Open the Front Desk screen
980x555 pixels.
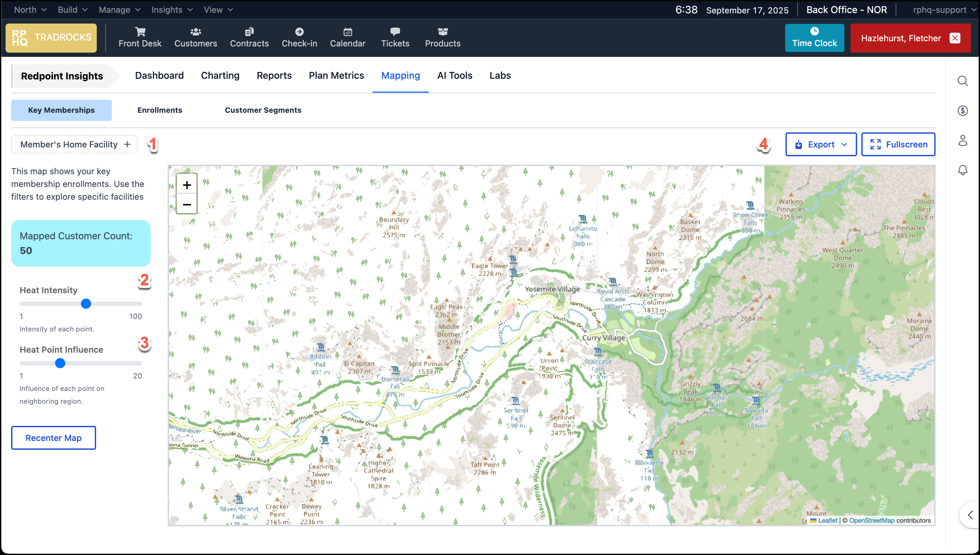(x=140, y=37)
